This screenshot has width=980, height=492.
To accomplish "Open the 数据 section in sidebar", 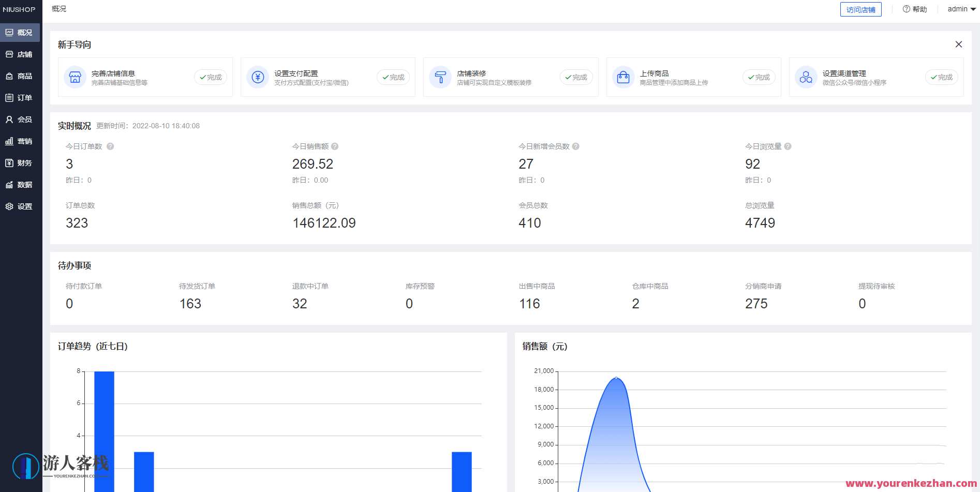I will (21, 184).
